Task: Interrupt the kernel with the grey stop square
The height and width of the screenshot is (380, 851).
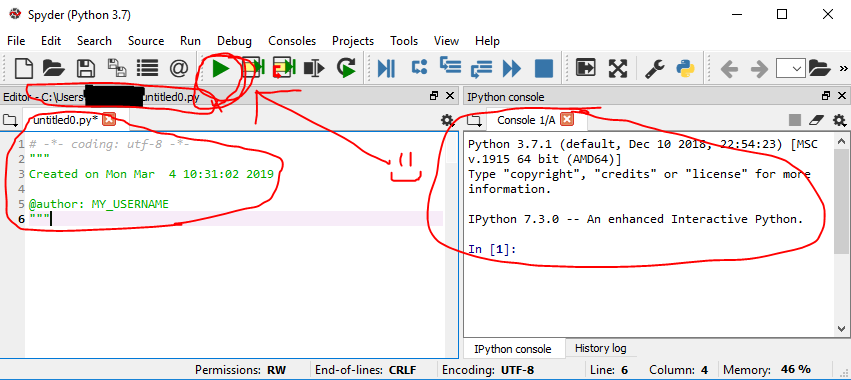Action: pos(795,120)
